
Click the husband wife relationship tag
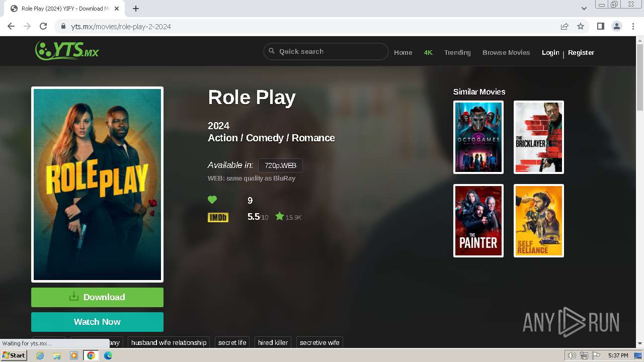click(169, 342)
